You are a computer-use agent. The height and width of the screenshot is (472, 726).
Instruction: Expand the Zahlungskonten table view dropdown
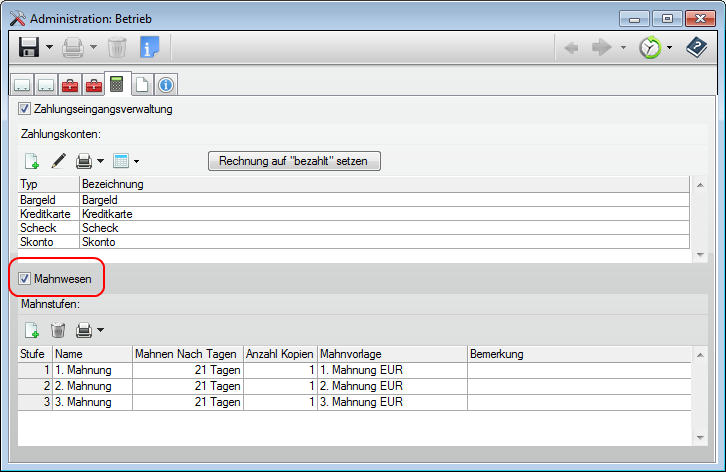click(136, 161)
